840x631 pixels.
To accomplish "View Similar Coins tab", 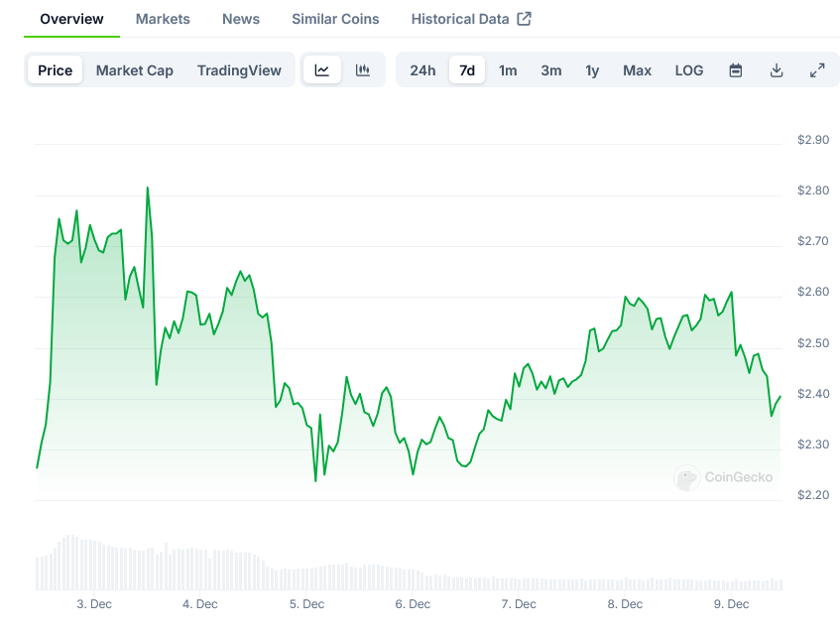I will click(335, 19).
